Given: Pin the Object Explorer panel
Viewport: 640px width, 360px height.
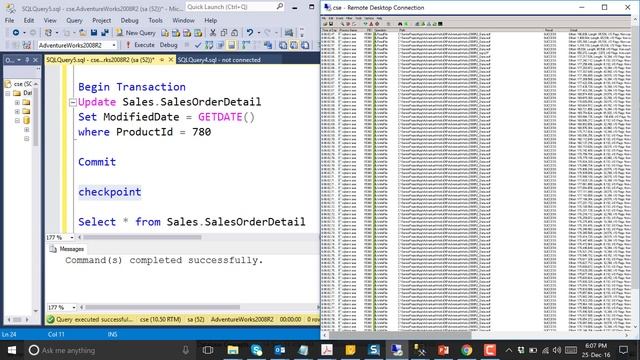Looking at the screenshot, I should (x=27, y=60).
